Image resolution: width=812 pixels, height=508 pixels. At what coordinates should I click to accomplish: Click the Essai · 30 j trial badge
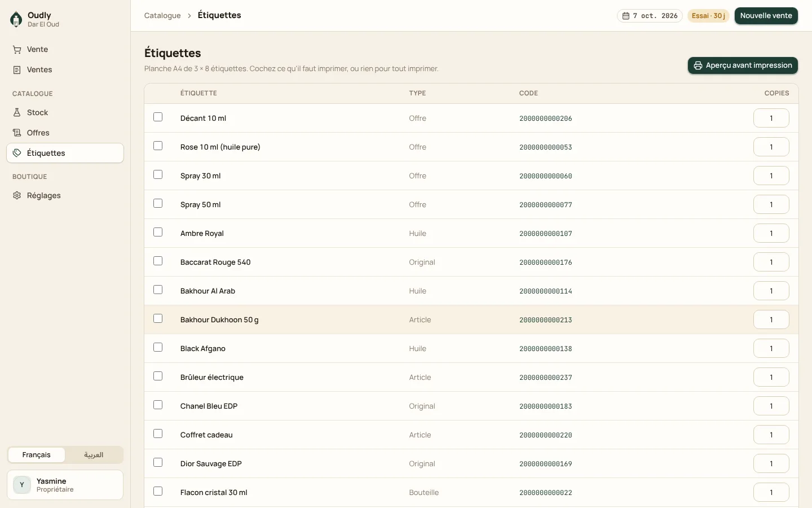point(708,16)
